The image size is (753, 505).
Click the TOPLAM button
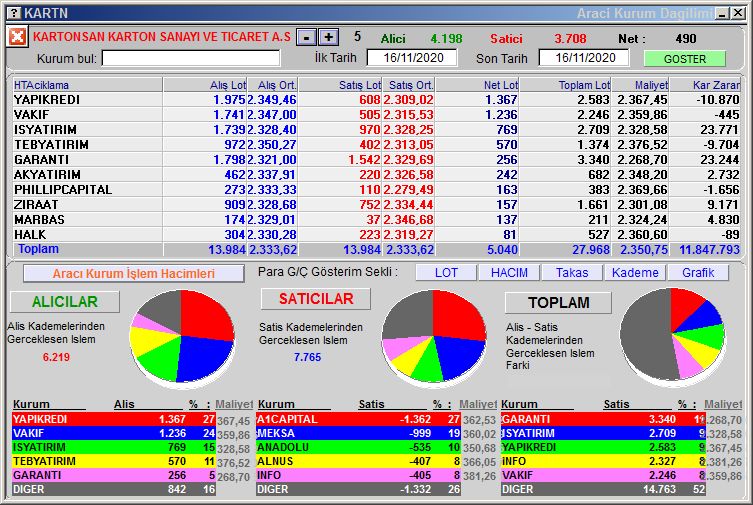[559, 303]
